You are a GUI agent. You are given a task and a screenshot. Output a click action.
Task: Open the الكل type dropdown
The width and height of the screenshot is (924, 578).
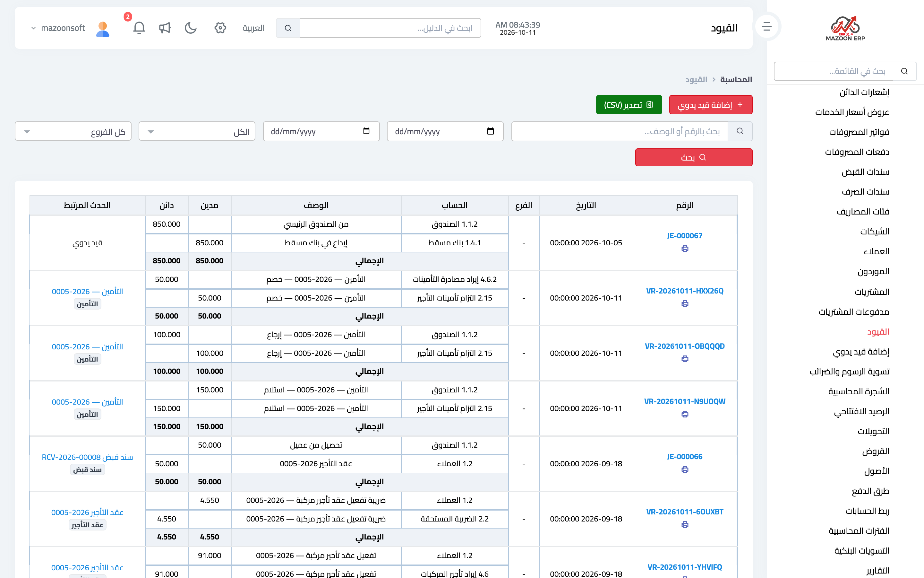tap(197, 131)
